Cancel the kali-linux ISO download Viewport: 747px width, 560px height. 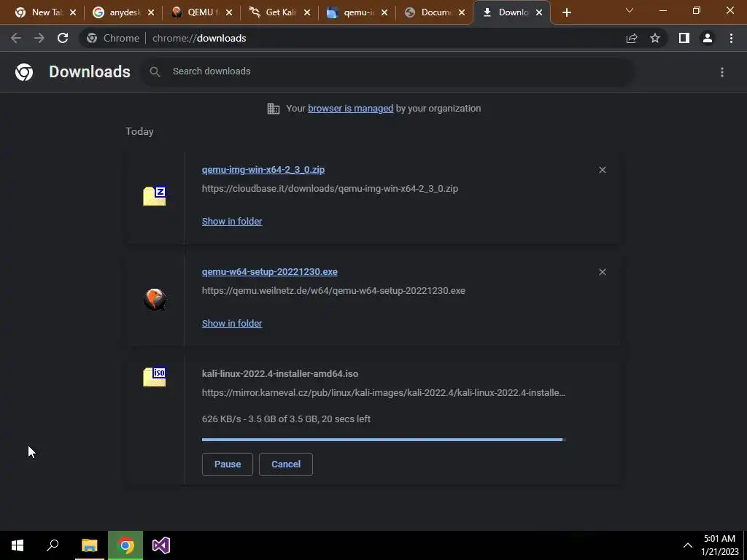[x=286, y=464]
